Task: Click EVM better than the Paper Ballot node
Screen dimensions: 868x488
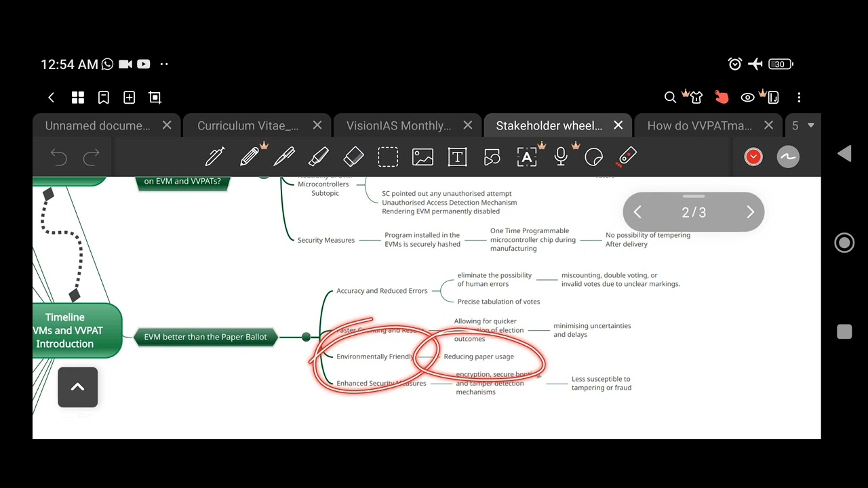Action: 205,337
